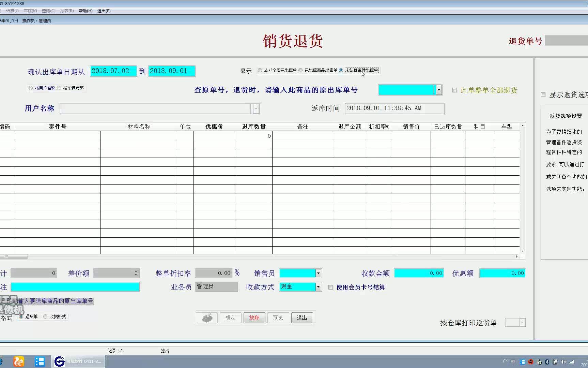
Task: Click the server play tray icon
Action: (539, 362)
